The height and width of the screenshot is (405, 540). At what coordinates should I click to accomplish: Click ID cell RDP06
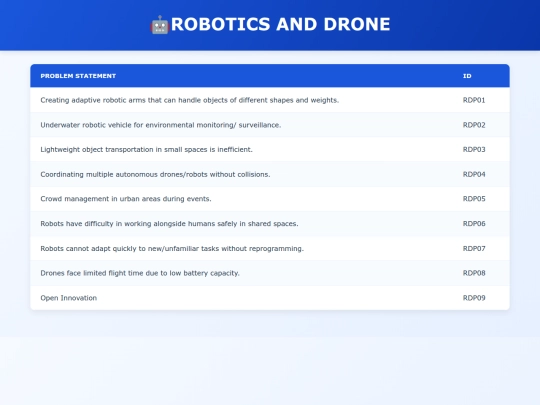click(x=474, y=224)
